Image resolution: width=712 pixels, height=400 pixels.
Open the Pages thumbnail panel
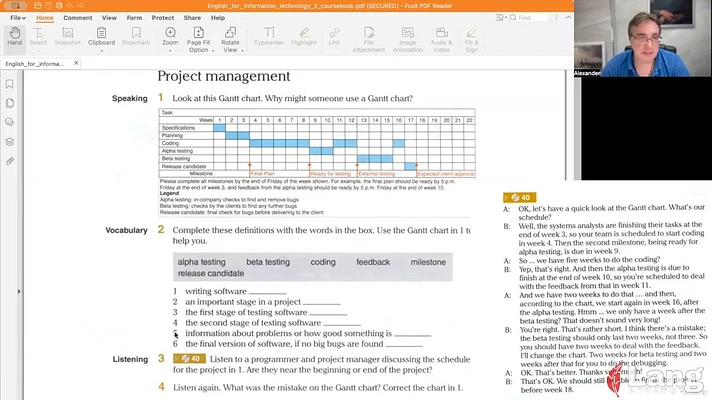coord(10,103)
